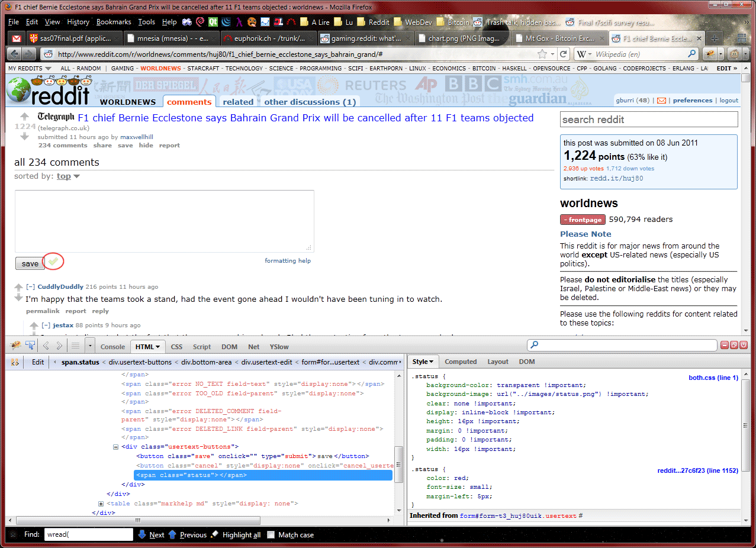The image size is (756, 548).
Task: Switch to the Computed side panel
Action: pos(461,362)
